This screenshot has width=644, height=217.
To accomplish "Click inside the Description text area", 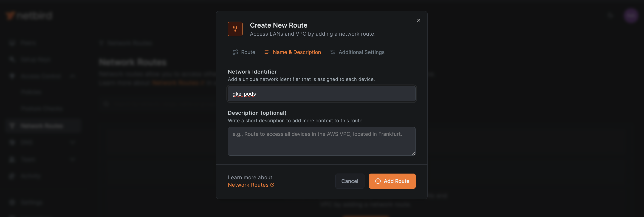I will (x=322, y=141).
